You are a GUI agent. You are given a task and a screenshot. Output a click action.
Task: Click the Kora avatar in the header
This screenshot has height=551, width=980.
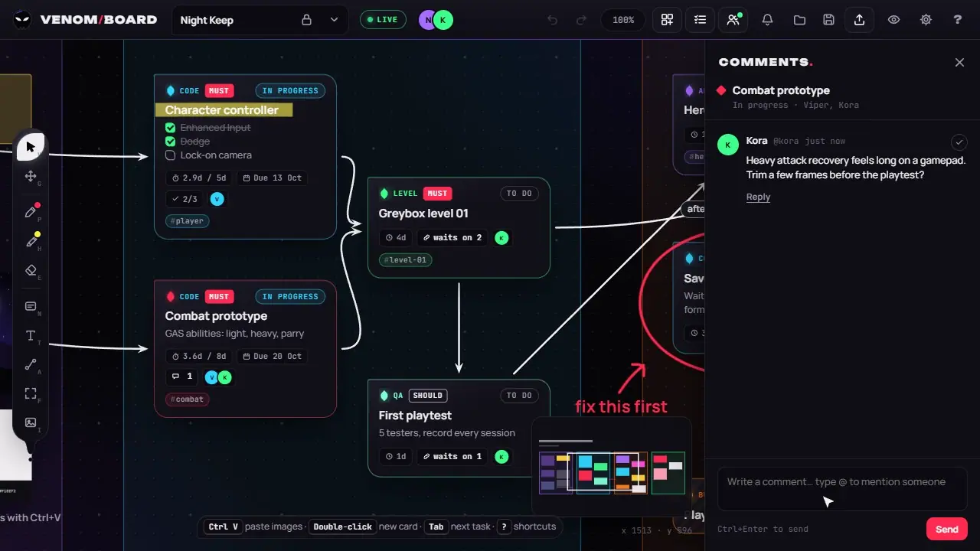[443, 20]
